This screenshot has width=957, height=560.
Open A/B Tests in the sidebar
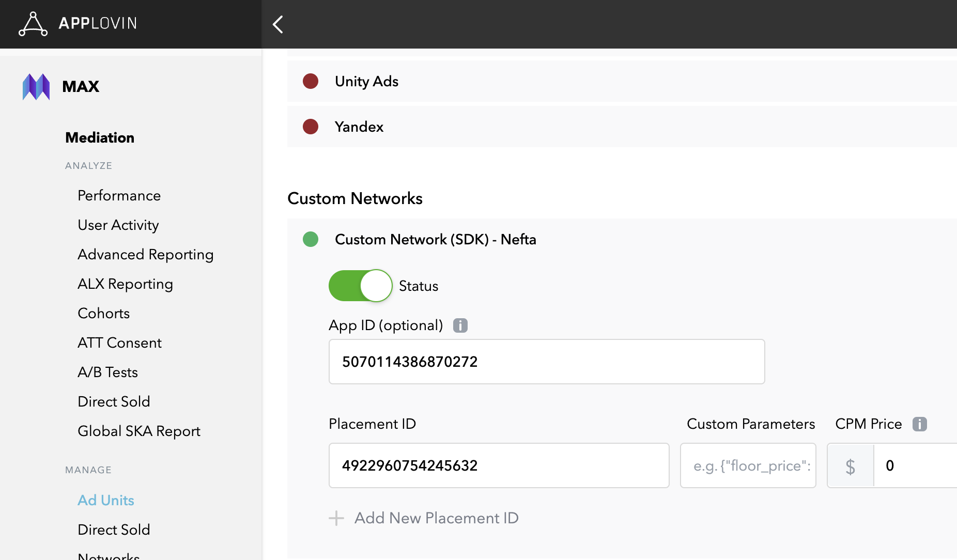click(108, 372)
